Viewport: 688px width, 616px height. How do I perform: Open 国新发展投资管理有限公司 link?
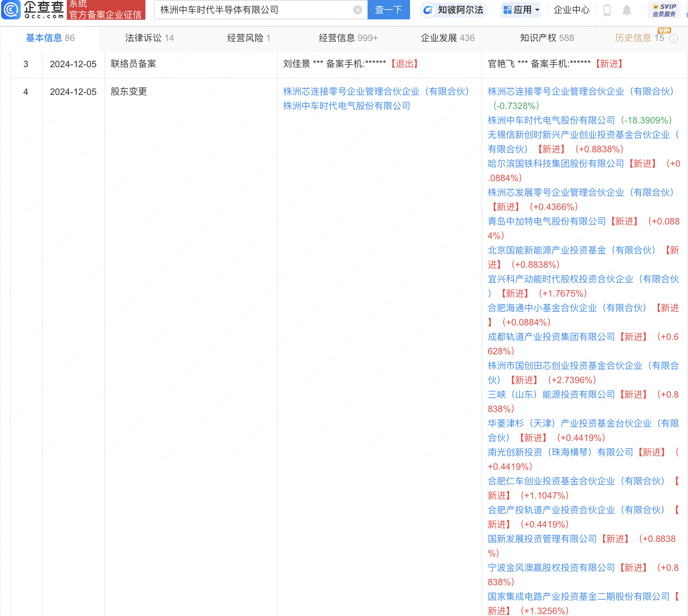click(542, 539)
